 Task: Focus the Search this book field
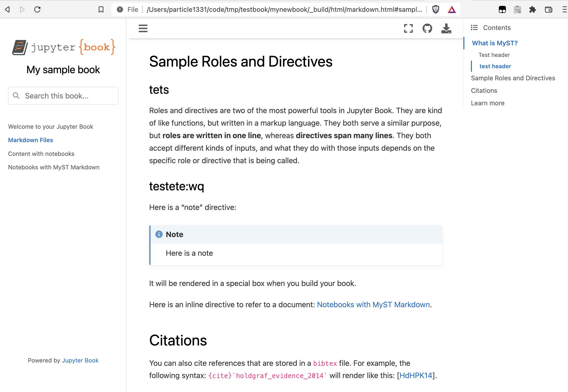pyautogui.click(x=63, y=96)
